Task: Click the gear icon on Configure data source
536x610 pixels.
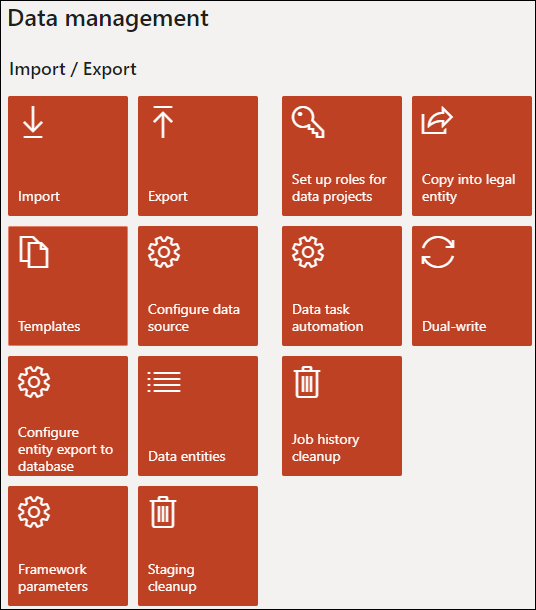Action: point(164,252)
